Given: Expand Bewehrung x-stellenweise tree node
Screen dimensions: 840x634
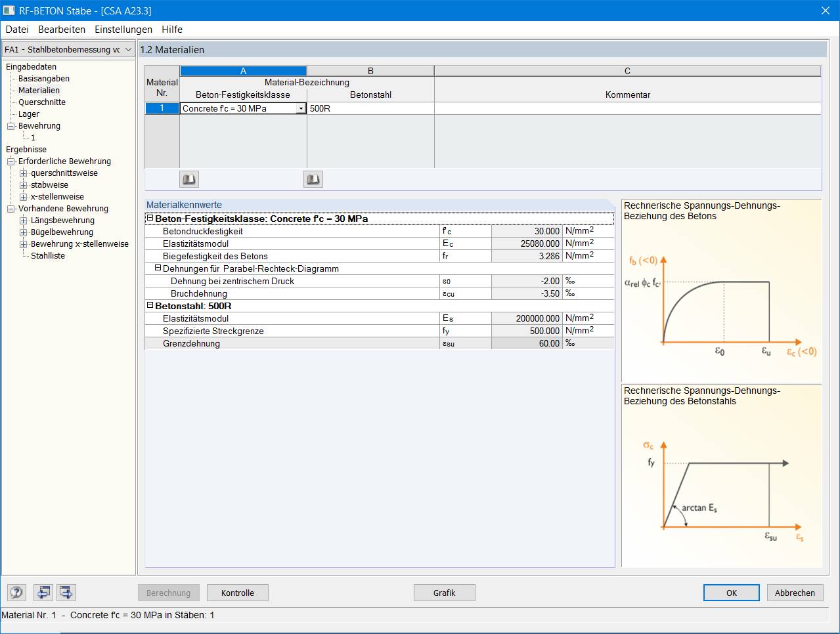Looking at the screenshot, I should [x=23, y=244].
